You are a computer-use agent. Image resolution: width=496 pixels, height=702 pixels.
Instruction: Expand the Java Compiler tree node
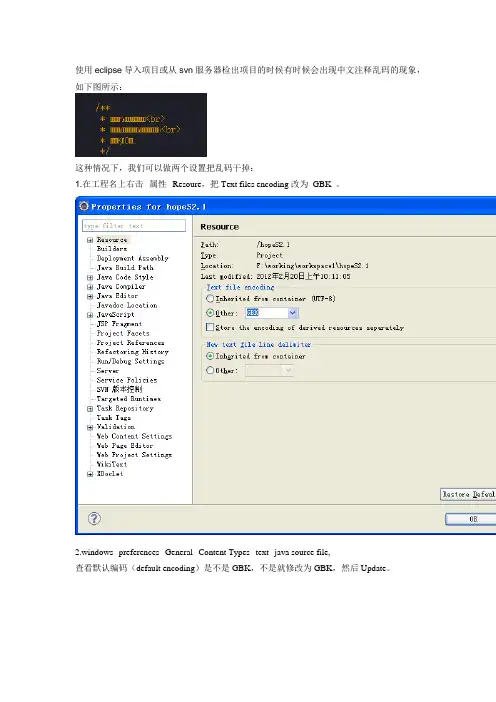point(90,287)
